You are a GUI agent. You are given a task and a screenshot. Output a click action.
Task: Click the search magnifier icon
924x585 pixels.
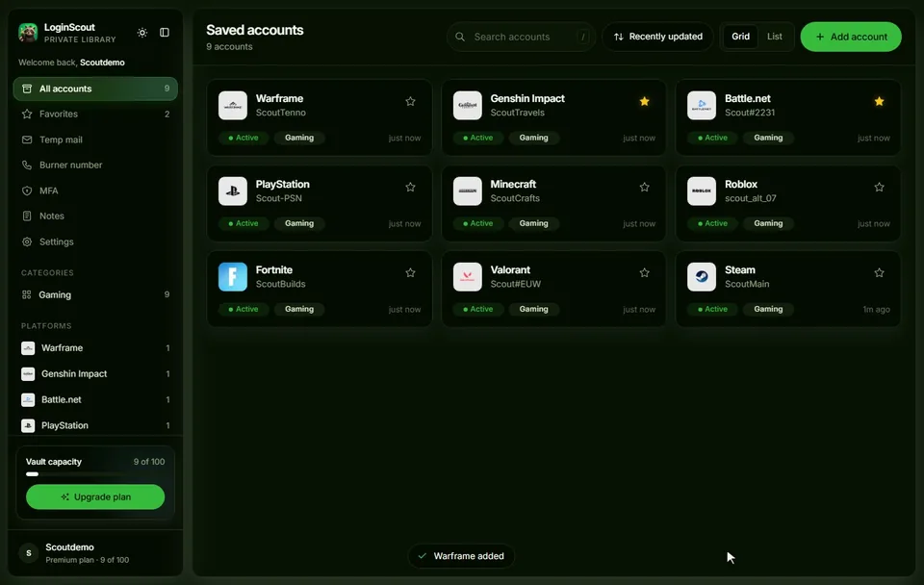click(x=460, y=37)
